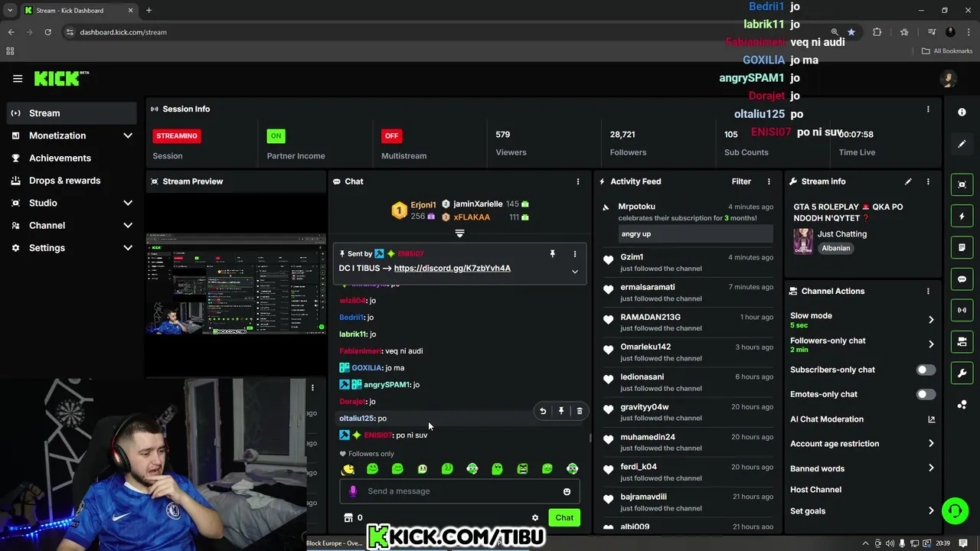Open the shop icon below message box
980x551 pixels.
348,518
